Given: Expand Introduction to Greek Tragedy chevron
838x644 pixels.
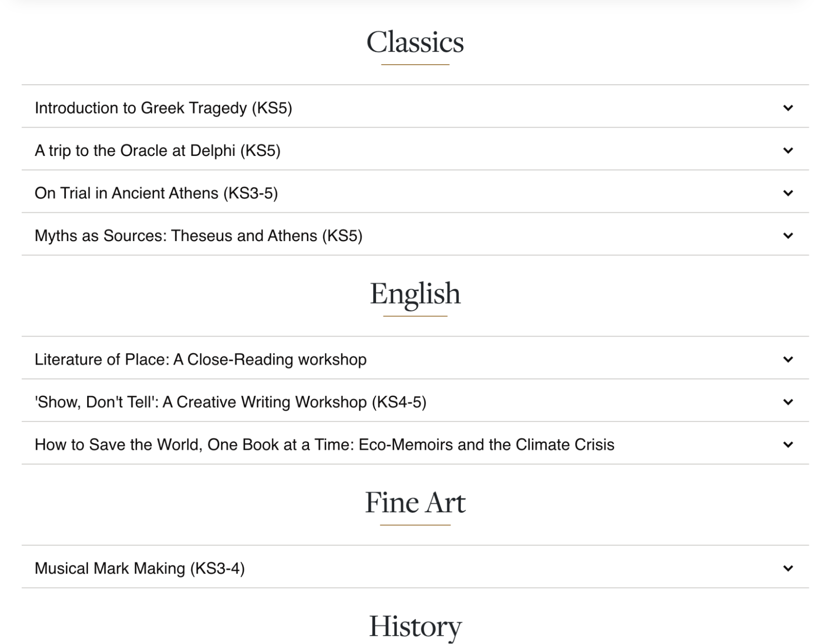Looking at the screenshot, I should pos(788,108).
